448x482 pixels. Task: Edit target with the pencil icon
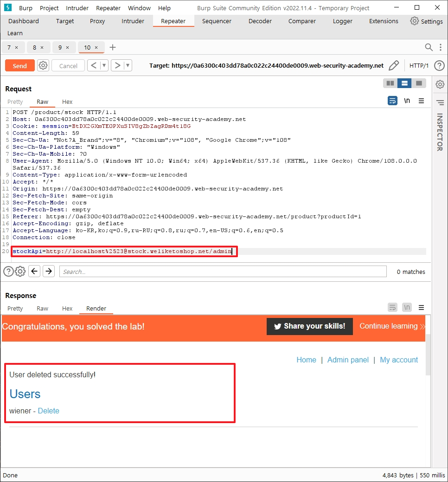pos(394,65)
